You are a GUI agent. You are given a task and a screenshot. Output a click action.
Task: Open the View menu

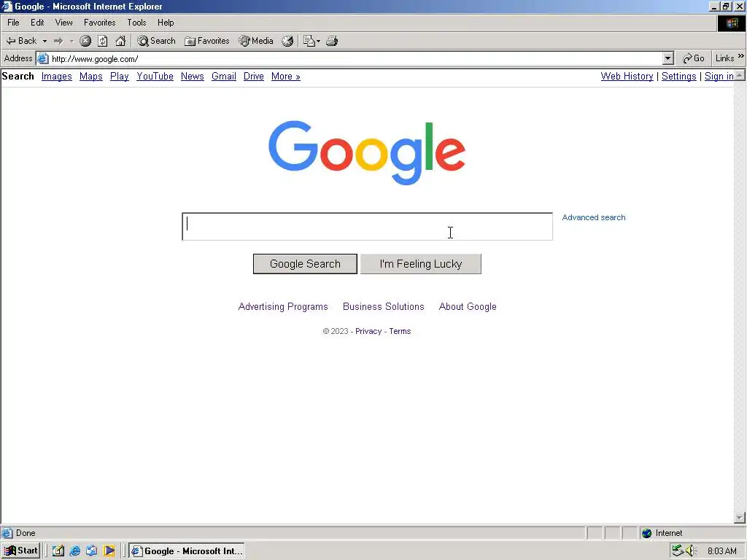(x=64, y=23)
